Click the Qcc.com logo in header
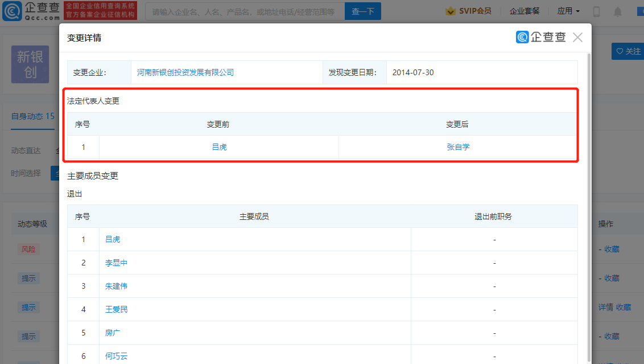Screen dimensions: 644x364 pyautogui.click(x=31, y=11)
